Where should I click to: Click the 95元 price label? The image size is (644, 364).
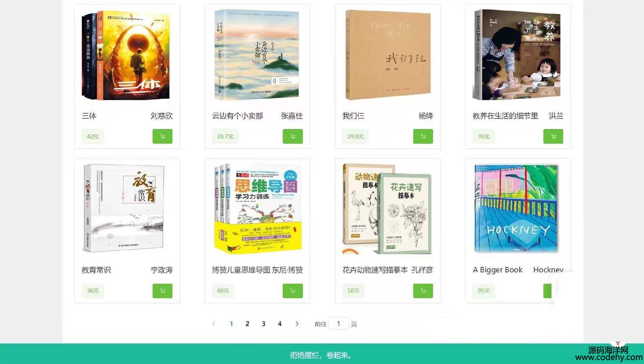click(x=484, y=291)
